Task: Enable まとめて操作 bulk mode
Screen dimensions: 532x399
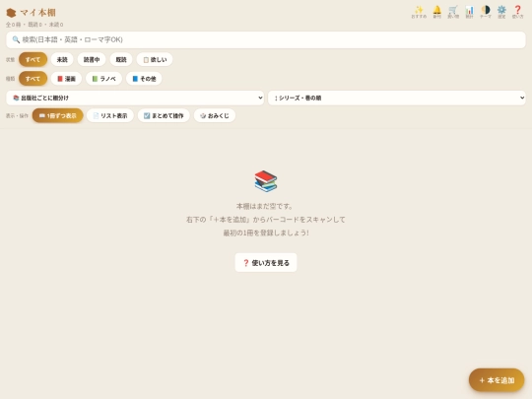Action: point(164,115)
